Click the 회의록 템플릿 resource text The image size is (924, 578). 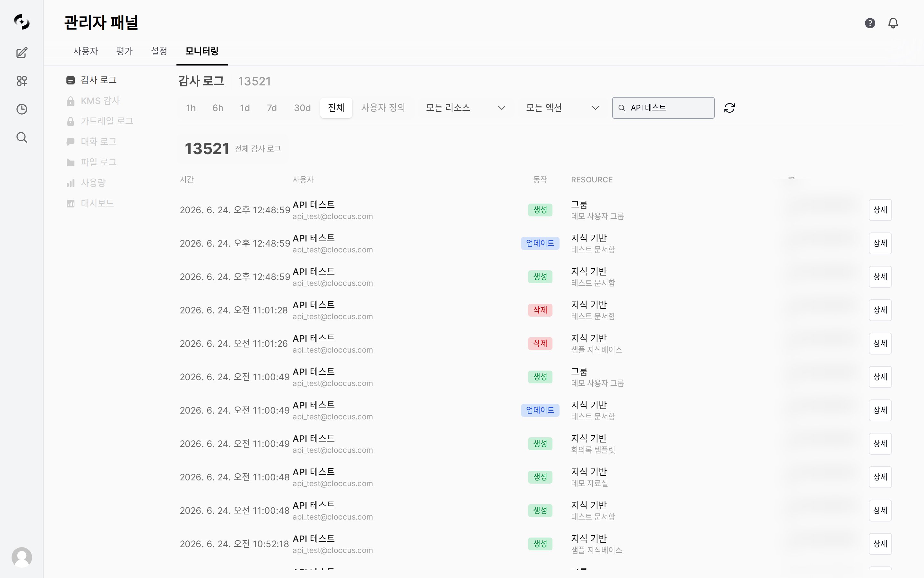pos(593,450)
